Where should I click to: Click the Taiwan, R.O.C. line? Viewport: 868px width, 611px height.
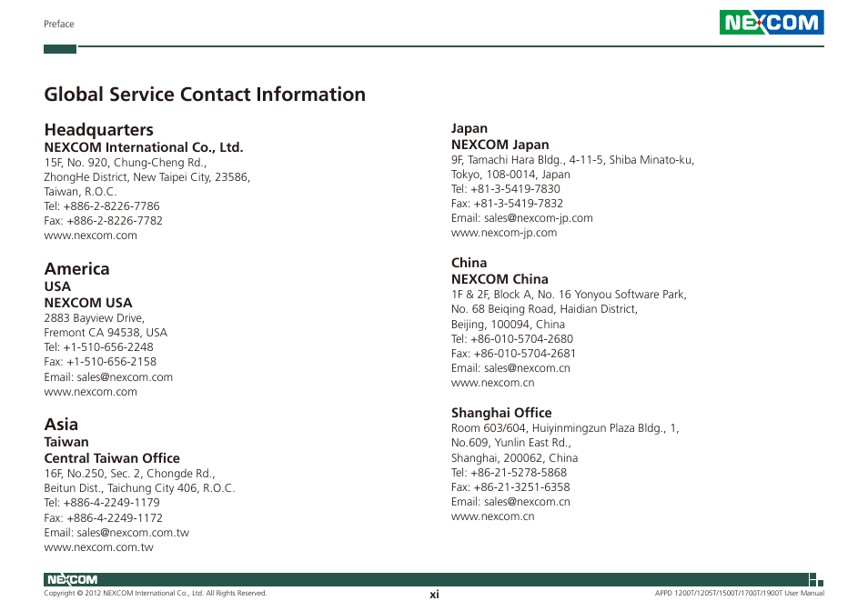(80, 192)
